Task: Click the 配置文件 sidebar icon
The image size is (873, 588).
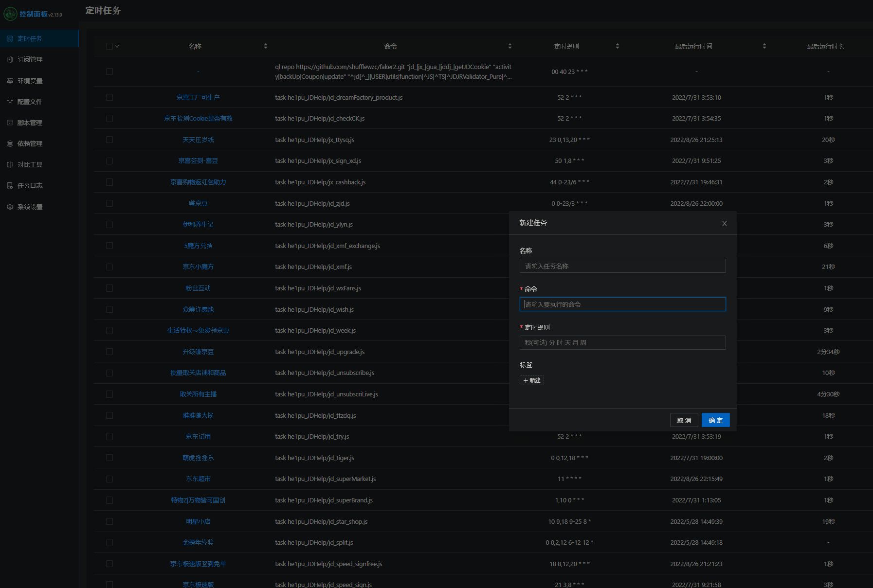Action: click(10, 102)
